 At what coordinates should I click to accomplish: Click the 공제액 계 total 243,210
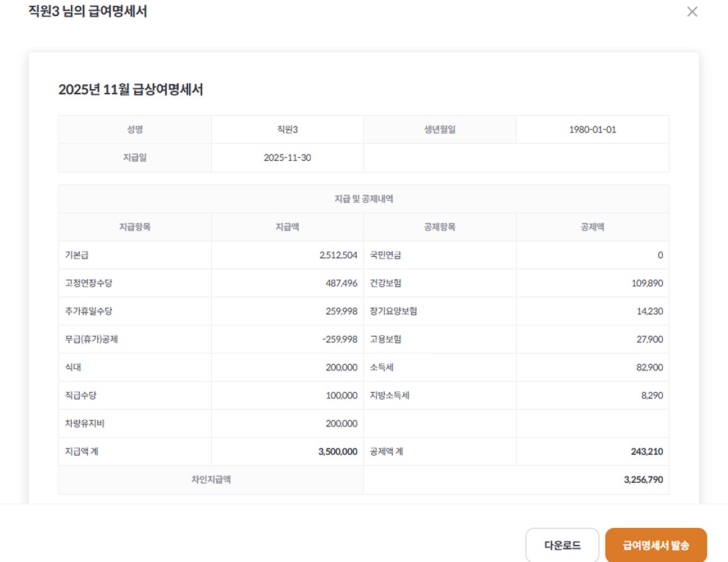647,451
